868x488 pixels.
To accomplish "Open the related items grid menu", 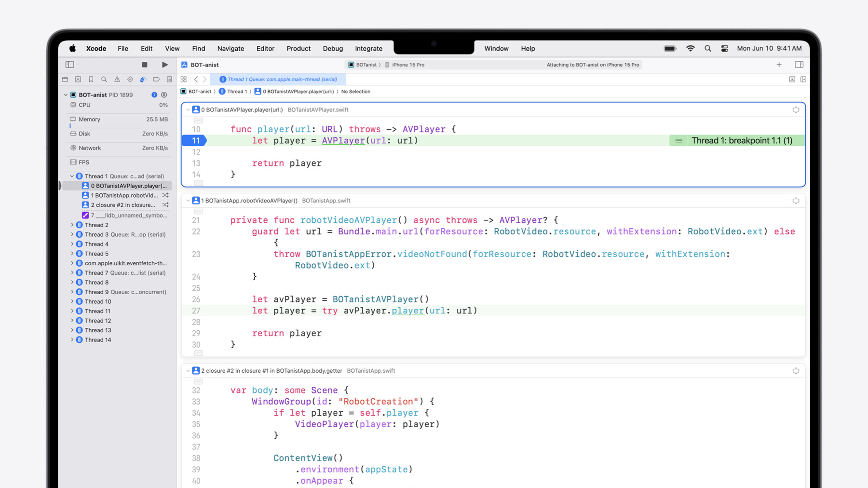I will 184,80.
